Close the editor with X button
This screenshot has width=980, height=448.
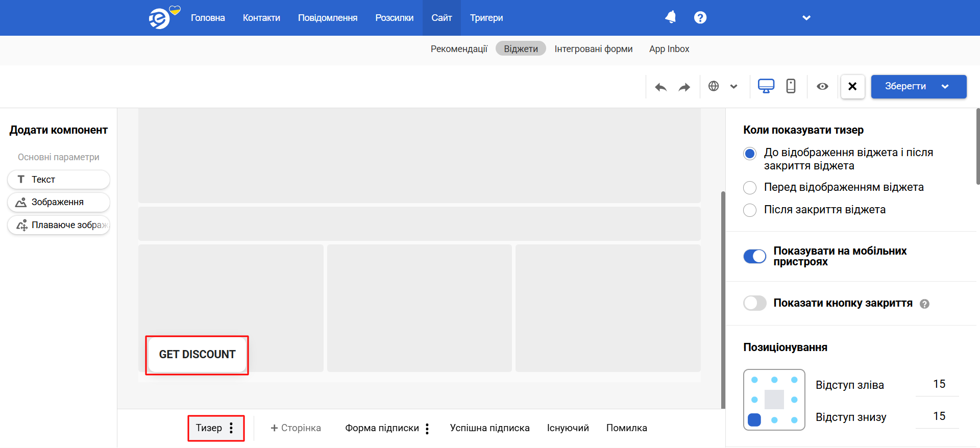point(852,86)
